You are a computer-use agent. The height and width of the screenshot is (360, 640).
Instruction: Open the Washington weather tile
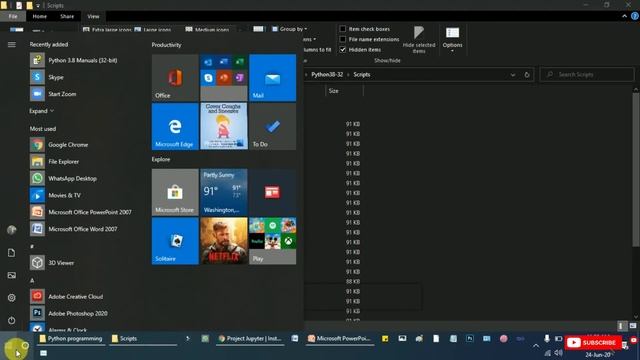tap(224, 192)
